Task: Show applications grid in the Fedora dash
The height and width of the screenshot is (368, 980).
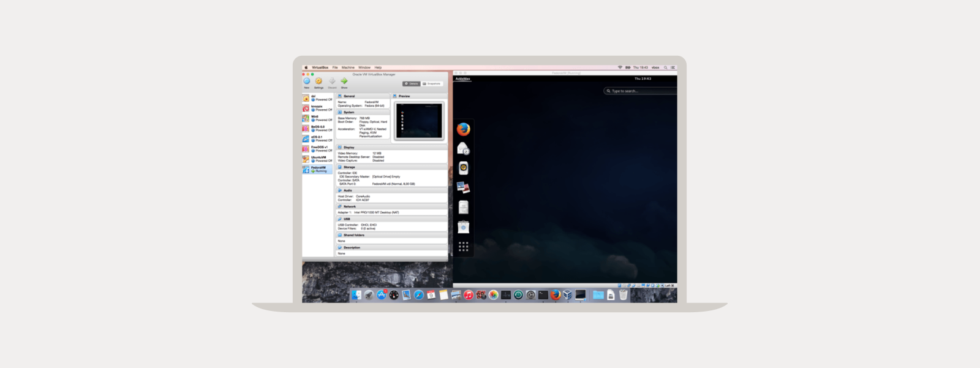Action: 464,247
